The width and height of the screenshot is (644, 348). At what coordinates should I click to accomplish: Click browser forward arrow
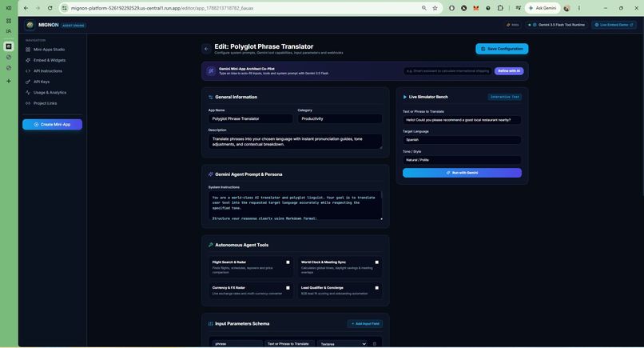pyautogui.click(x=38, y=8)
